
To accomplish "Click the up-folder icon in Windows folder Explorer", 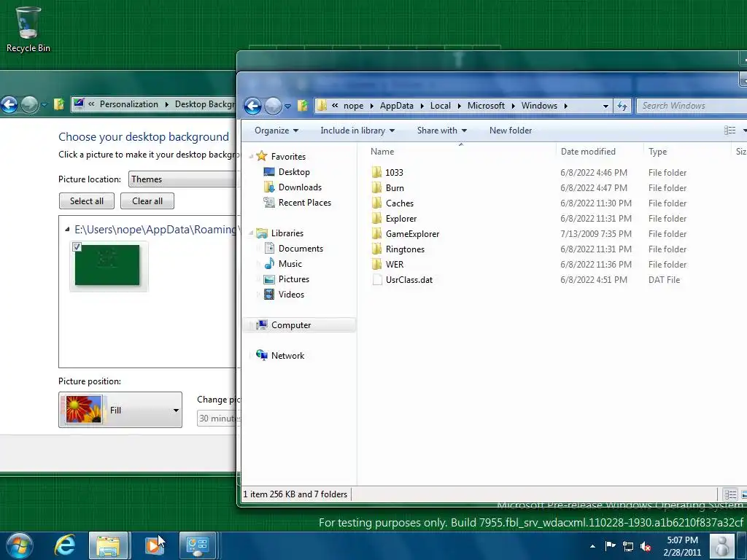I will coord(303,106).
